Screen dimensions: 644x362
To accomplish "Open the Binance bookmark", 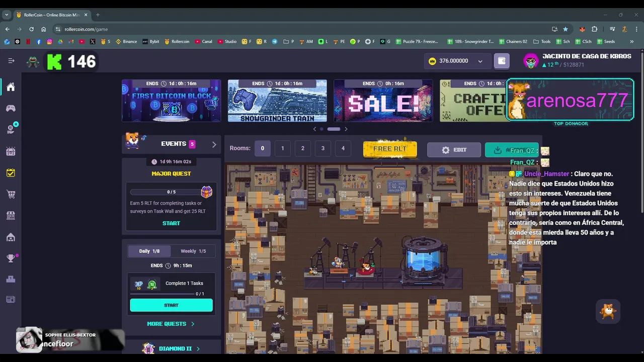I will 126,42.
